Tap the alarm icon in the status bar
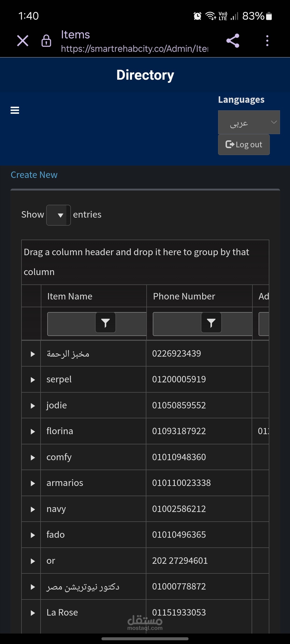Viewport: 290px width, 644px height. [198, 16]
